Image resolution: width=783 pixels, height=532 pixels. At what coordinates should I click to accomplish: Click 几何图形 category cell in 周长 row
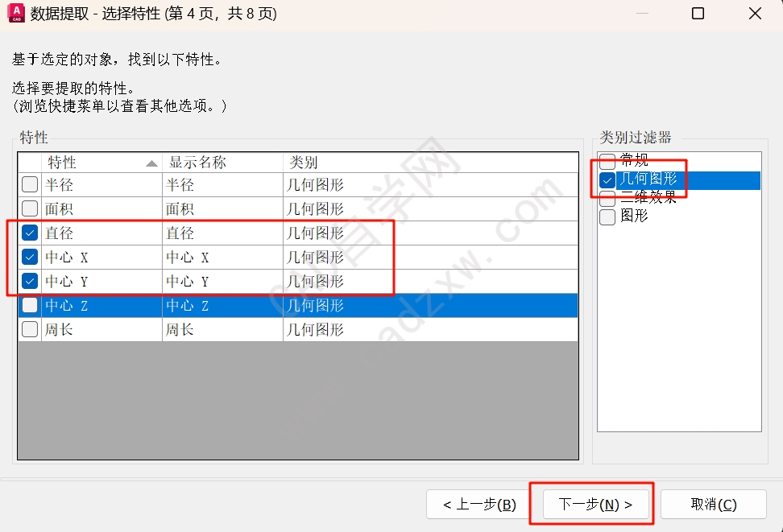(x=430, y=329)
